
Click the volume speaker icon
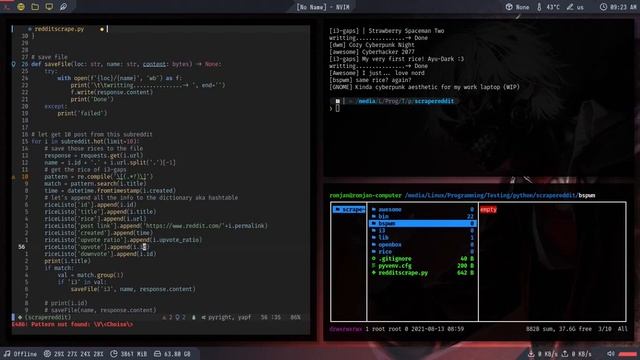[x=611, y=353]
